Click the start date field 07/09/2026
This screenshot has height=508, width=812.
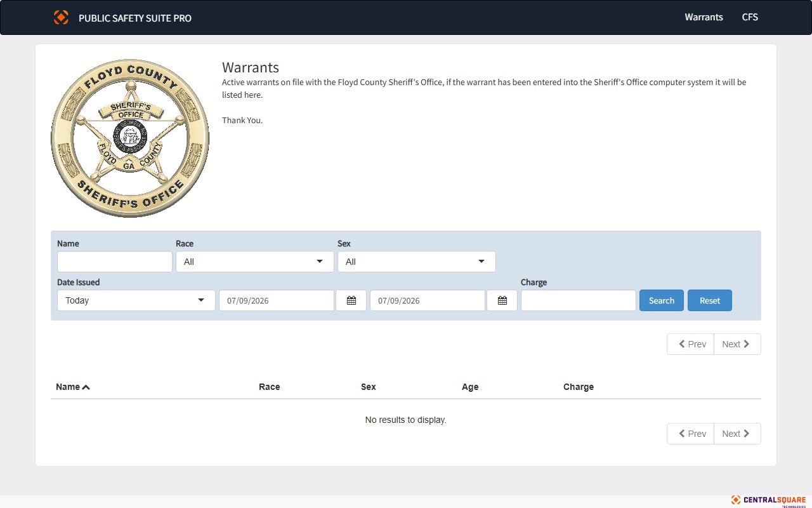tap(277, 300)
